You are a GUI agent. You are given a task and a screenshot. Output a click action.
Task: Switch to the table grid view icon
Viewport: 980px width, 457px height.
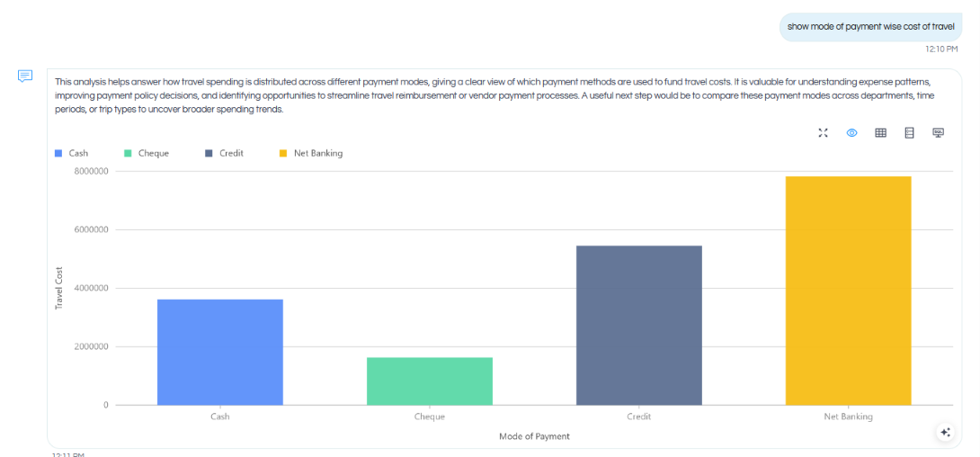pos(880,132)
